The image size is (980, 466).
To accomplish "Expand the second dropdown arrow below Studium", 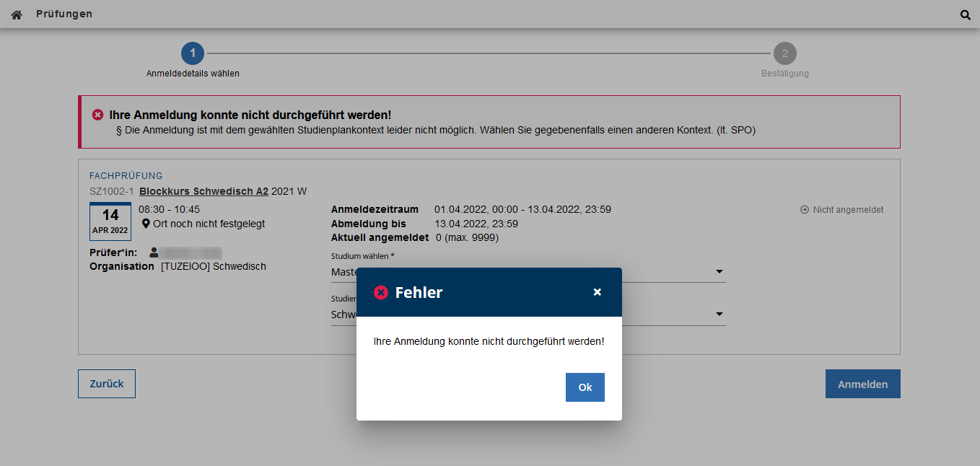I will pos(719,315).
